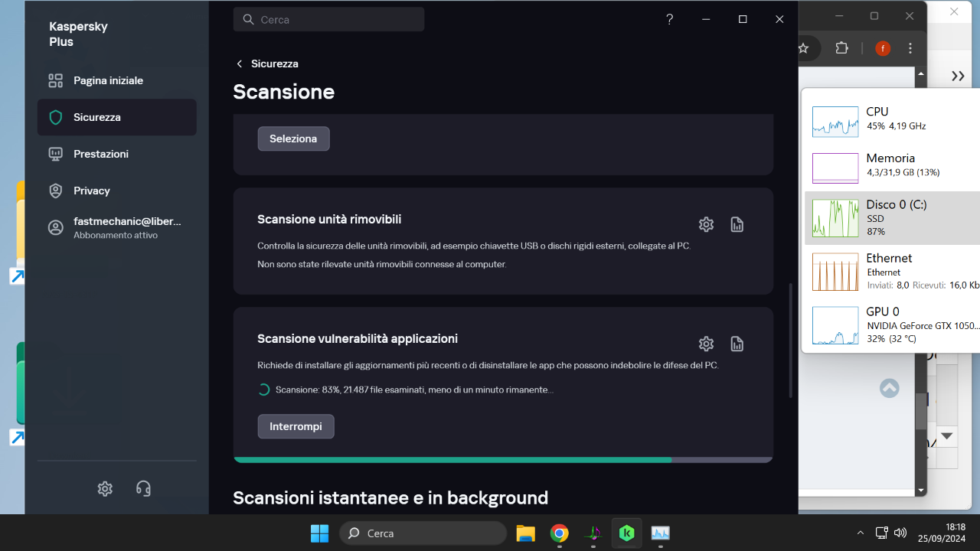Click the taskbar Cerca search box
Image resolution: width=980 pixels, height=551 pixels.
click(x=423, y=533)
